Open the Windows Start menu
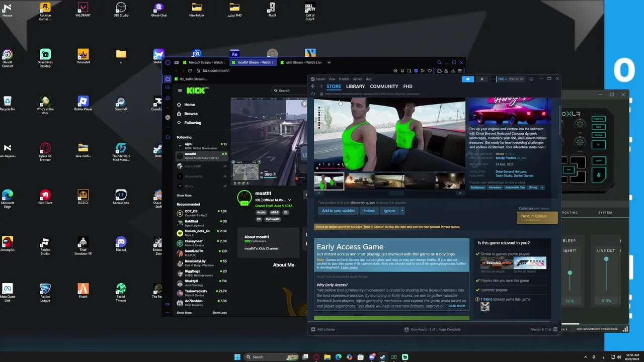Image resolution: width=644 pixels, height=362 pixels. click(237, 357)
